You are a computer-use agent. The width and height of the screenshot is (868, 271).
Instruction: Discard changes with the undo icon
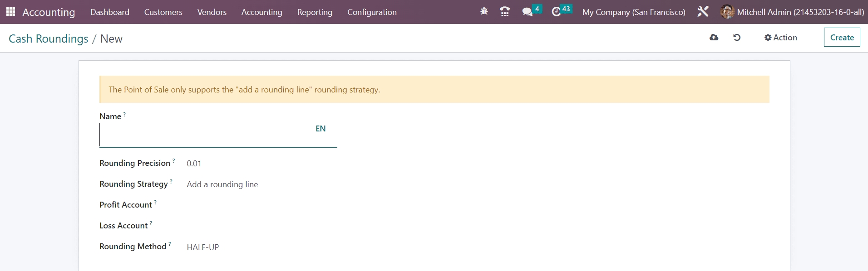(737, 38)
